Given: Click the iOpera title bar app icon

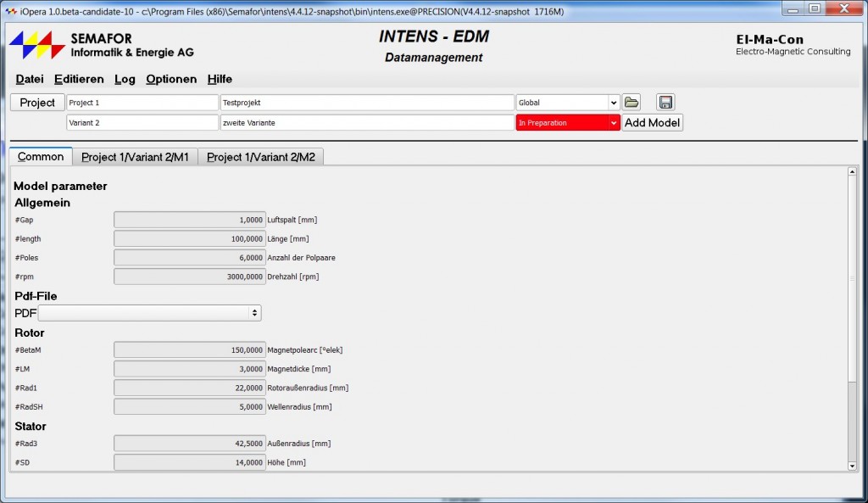Looking at the screenshot, I should click(x=10, y=11).
